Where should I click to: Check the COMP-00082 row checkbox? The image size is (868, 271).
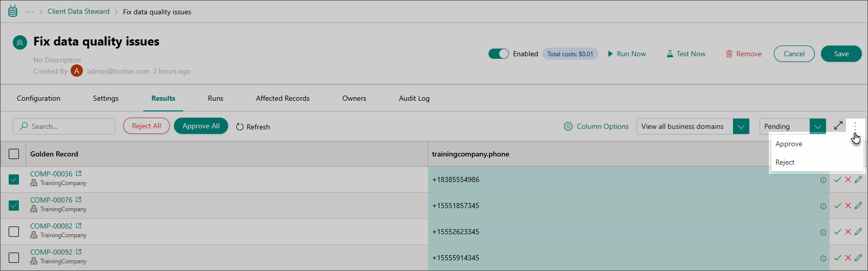click(14, 232)
